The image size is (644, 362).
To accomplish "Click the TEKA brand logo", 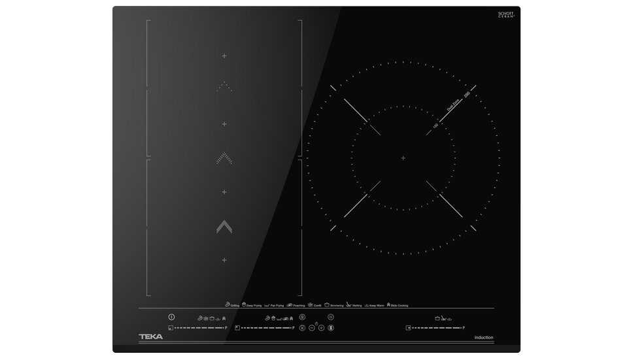I will [151, 337].
